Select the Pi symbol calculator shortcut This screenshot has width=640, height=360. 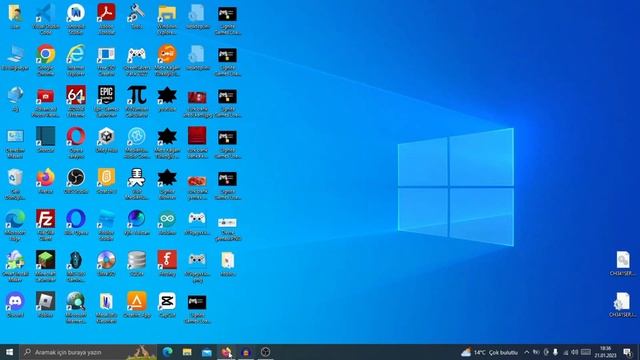pos(137,101)
